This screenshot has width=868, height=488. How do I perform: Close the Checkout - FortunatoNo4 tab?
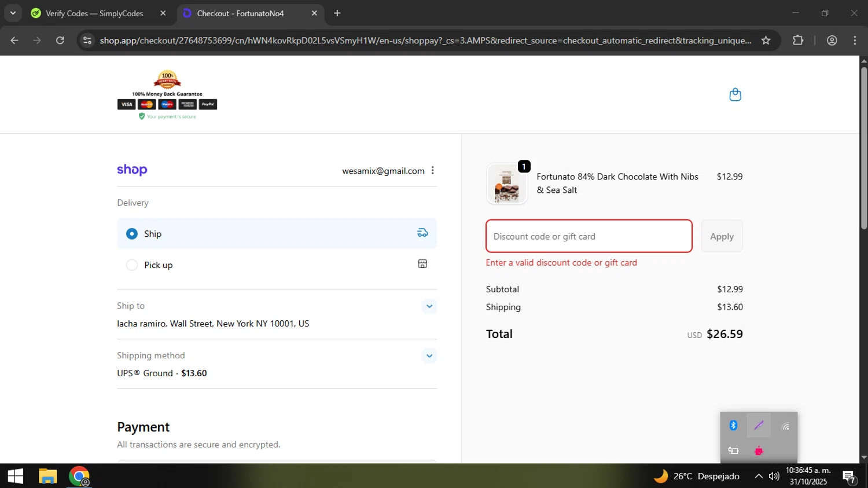[314, 13]
